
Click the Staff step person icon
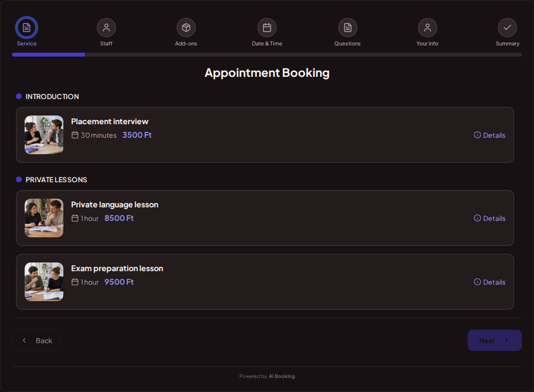pos(106,28)
